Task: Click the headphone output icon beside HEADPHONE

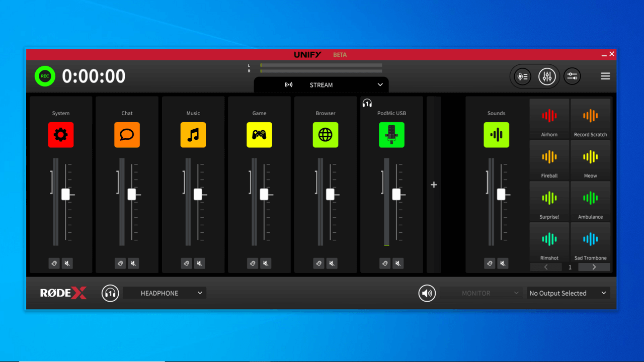Action: 110,293
